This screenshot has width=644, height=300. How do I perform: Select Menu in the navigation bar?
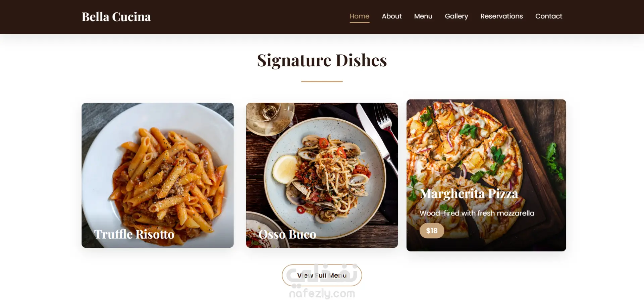point(423,16)
